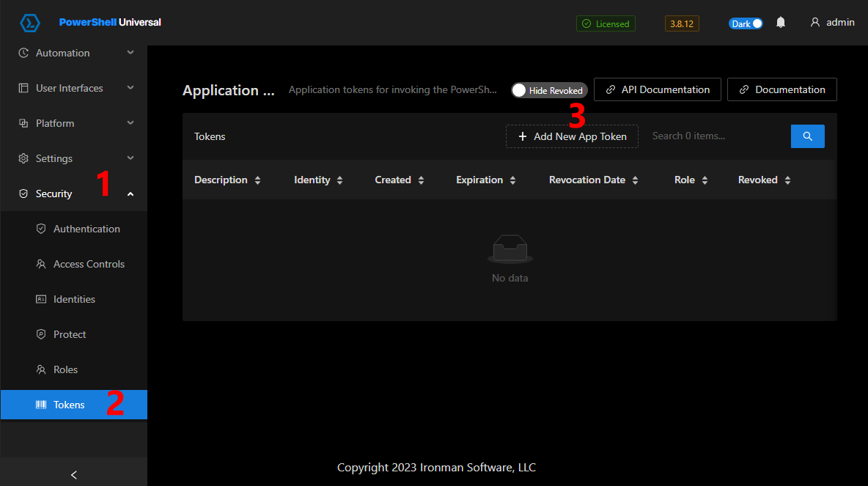Click the Platform blocks icon

tap(23, 123)
